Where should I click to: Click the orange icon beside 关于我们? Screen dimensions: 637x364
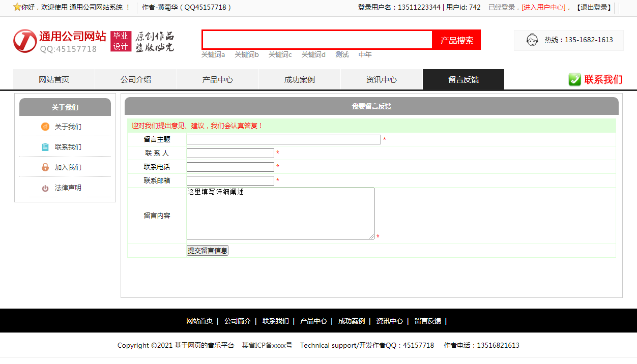point(45,127)
